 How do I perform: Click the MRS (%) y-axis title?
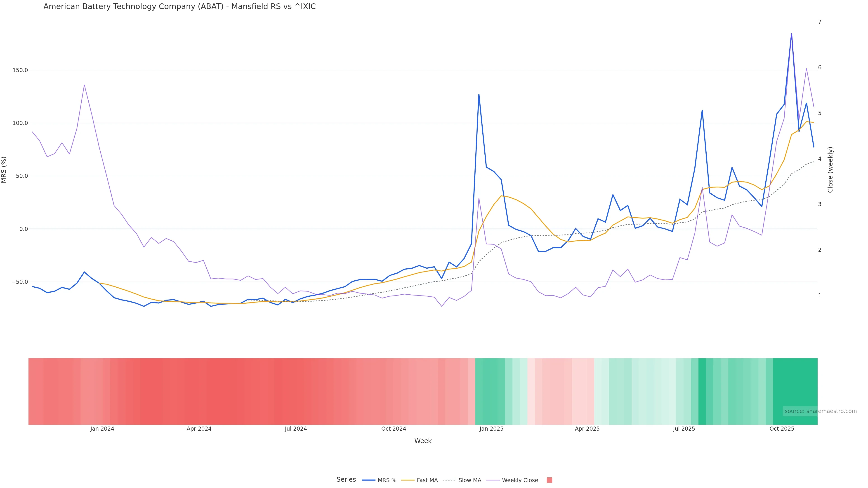point(4,170)
